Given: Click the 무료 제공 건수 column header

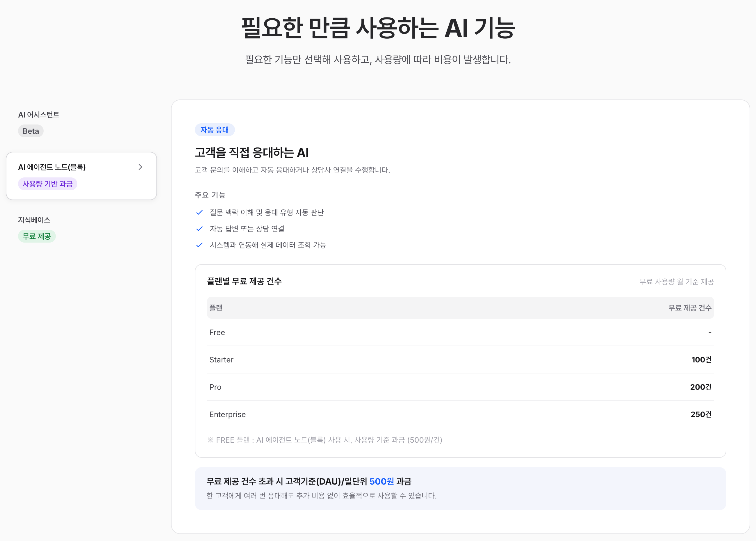Looking at the screenshot, I should 690,308.
